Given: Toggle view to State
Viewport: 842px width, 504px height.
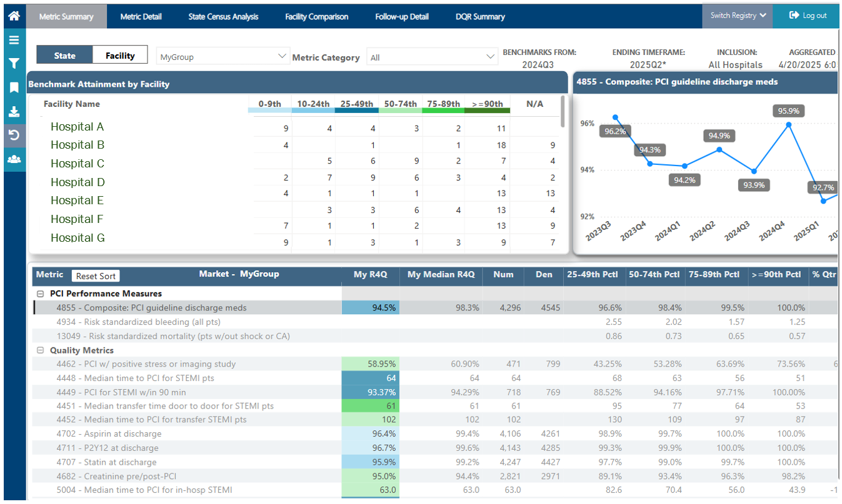Looking at the screenshot, I should 64,56.
